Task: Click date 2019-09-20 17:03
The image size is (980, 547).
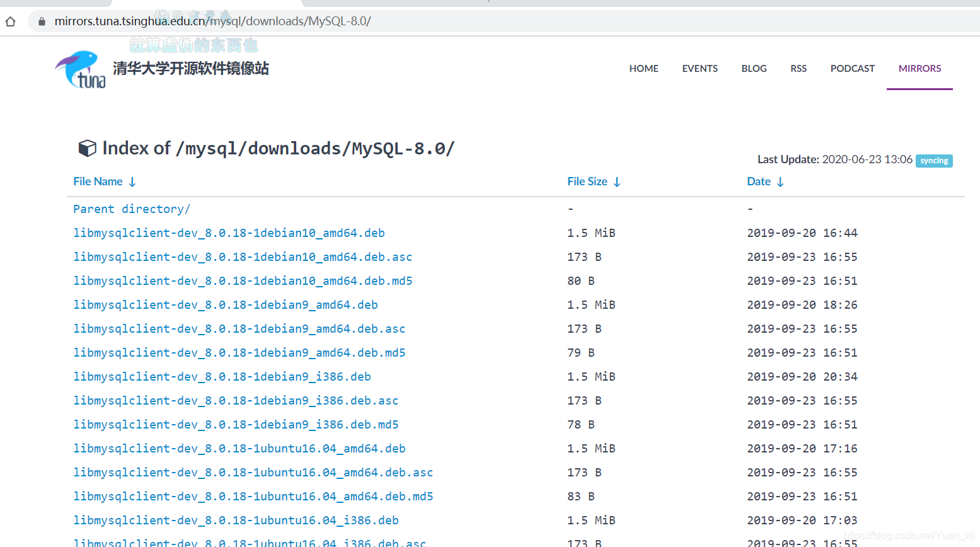Action: coord(802,521)
